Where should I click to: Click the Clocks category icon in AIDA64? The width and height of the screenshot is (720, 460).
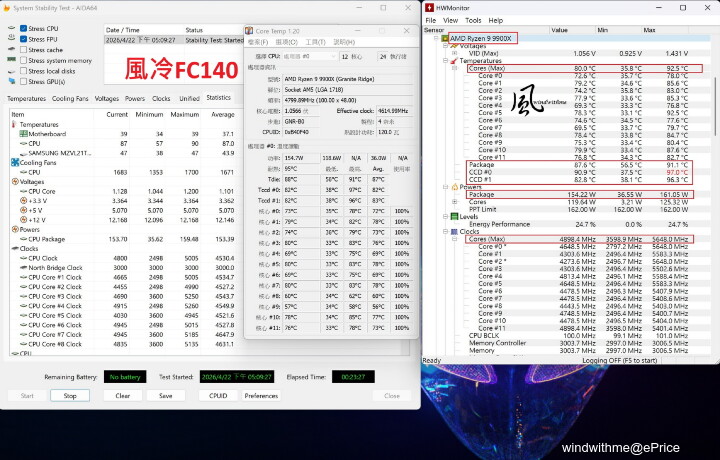(x=15, y=248)
